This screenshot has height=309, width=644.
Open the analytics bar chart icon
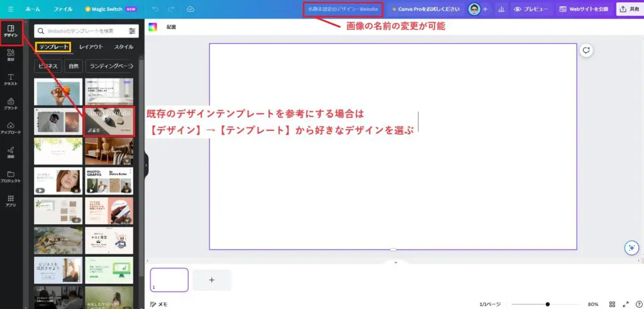click(501, 9)
